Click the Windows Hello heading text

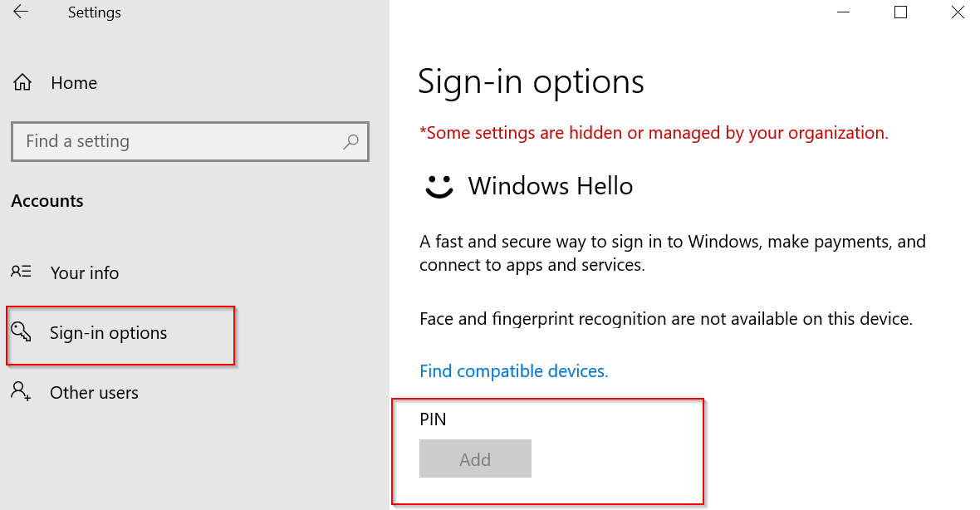(x=550, y=186)
